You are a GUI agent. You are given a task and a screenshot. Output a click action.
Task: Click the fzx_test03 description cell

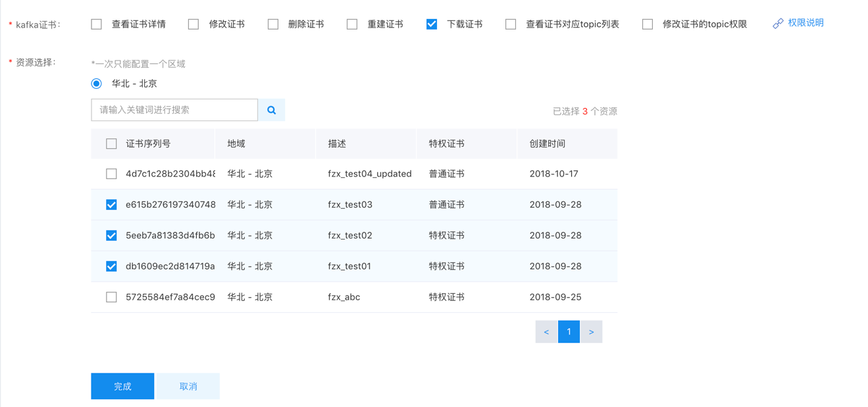point(350,205)
